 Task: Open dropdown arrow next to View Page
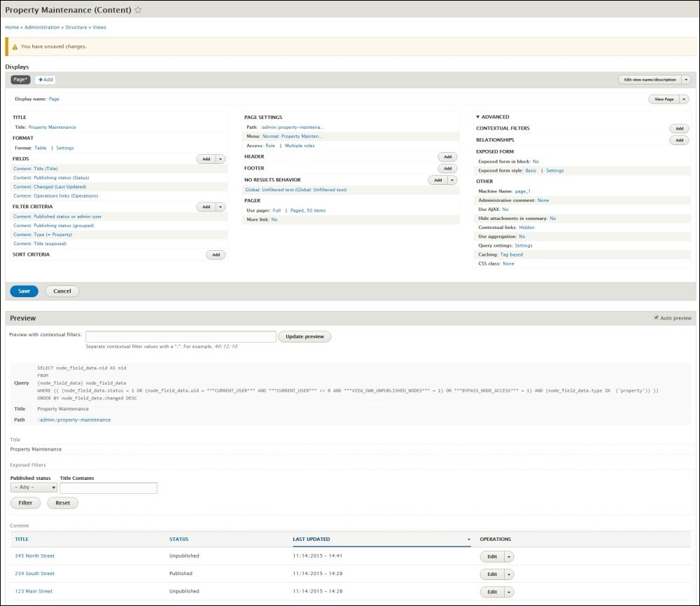pyautogui.click(x=684, y=99)
